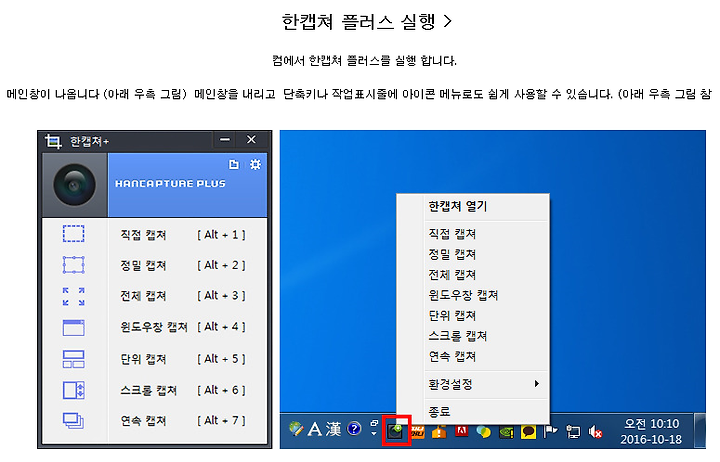Click 연속 캡쳐 label in main window
The image size is (720, 462).
pos(143,421)
